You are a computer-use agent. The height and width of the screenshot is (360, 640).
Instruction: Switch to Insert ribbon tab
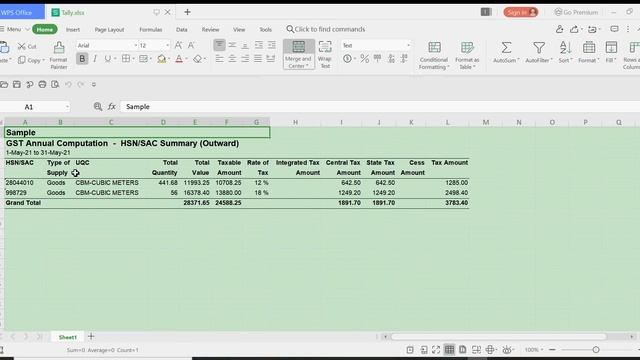point(73,29)
